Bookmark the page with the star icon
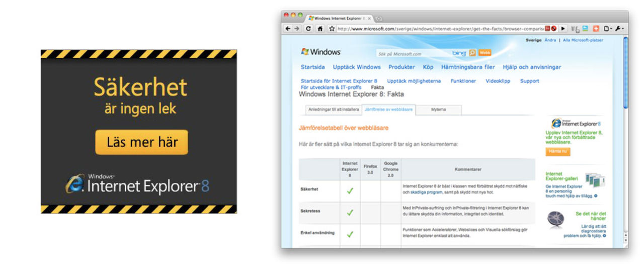Screen dimensions: 644x264 point(332,29)
